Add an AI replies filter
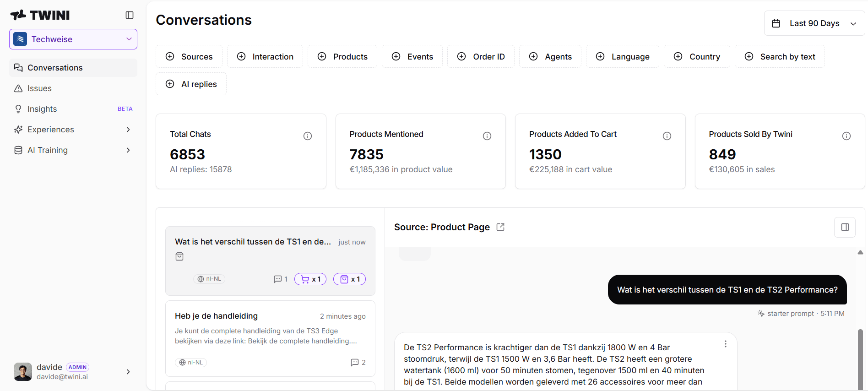868x391 pixels. point(191,84)
